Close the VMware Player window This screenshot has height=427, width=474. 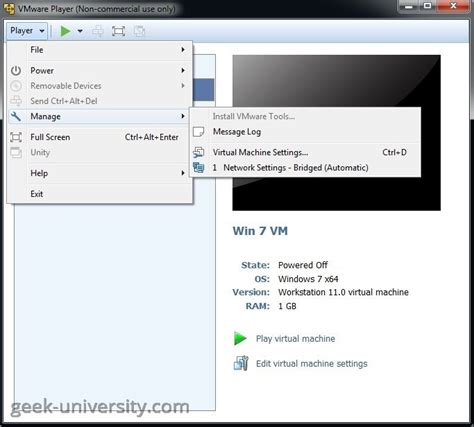453,6
